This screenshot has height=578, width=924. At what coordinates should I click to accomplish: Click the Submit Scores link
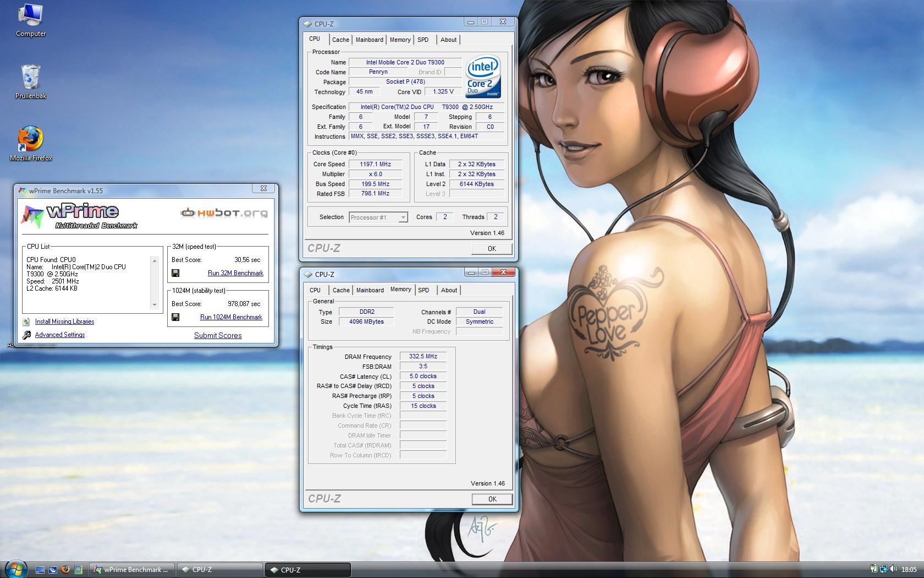[x=218, y=335]
